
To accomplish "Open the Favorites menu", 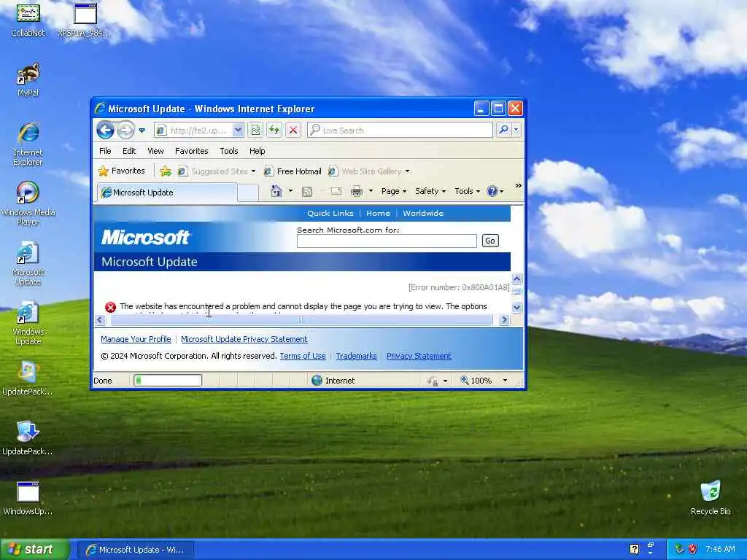I will 192,151.
